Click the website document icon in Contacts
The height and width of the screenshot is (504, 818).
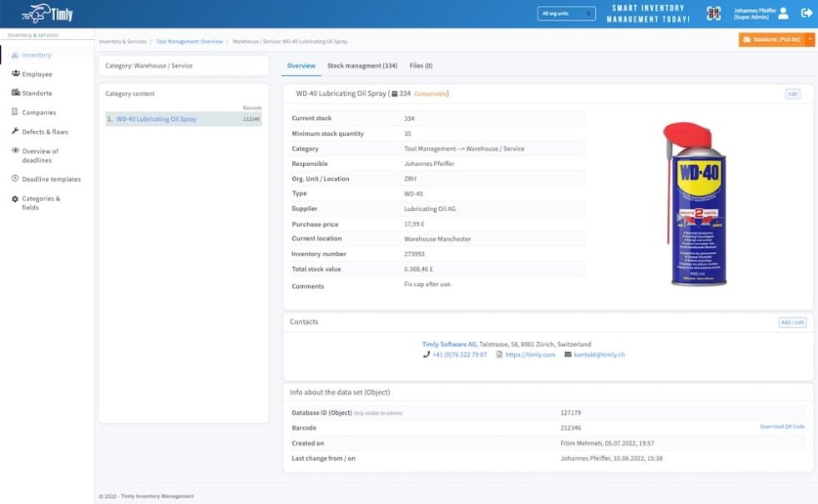[x=499, y=355]
